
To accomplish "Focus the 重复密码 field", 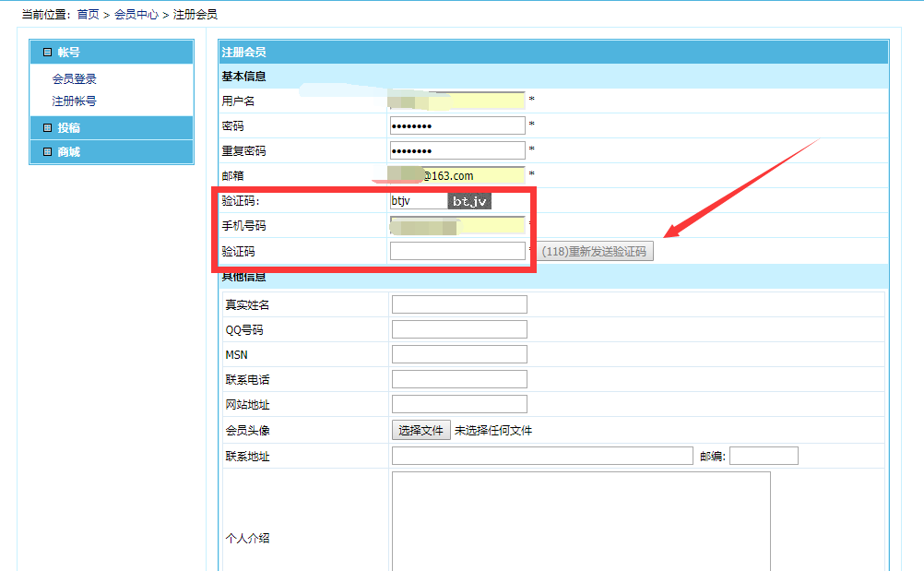I will (457, 150).
